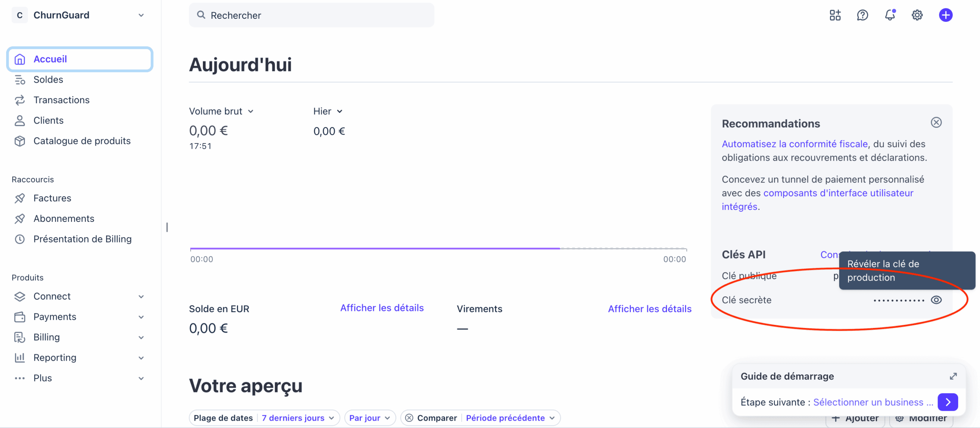Click Automatisez la conformité fiscale link
The height and width of the screenshot is (428, 980).
795,144
